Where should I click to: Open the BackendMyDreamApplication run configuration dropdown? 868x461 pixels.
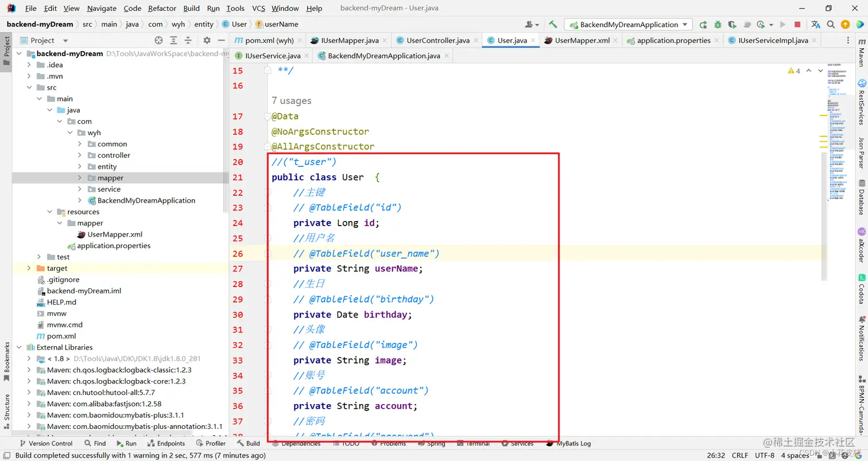[628, 24]
